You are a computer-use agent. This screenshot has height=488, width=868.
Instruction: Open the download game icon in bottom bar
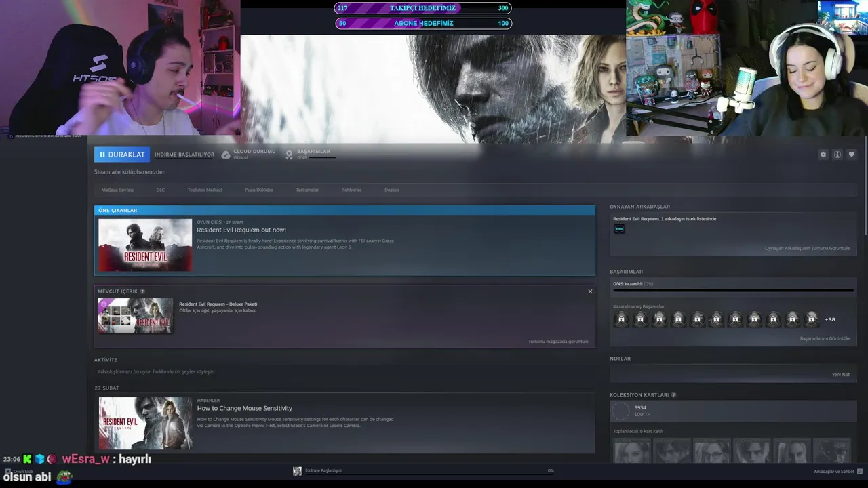297,471
